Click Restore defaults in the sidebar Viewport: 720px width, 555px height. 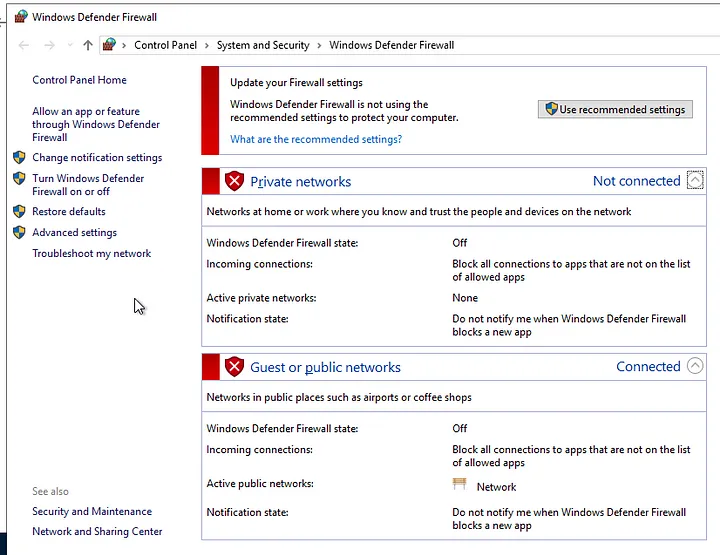tap(69, 211)
